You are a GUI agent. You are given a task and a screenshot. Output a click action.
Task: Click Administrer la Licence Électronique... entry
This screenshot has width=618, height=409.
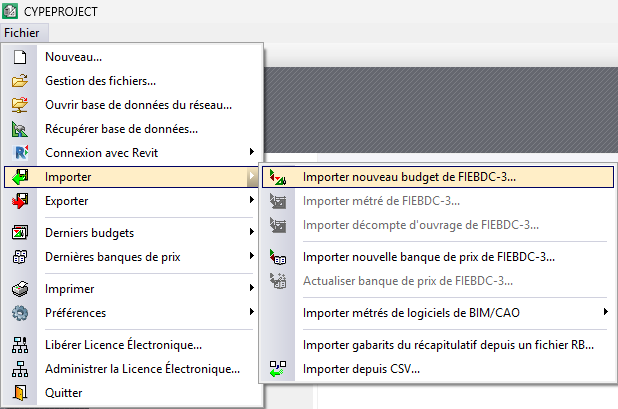pos(133,369)
